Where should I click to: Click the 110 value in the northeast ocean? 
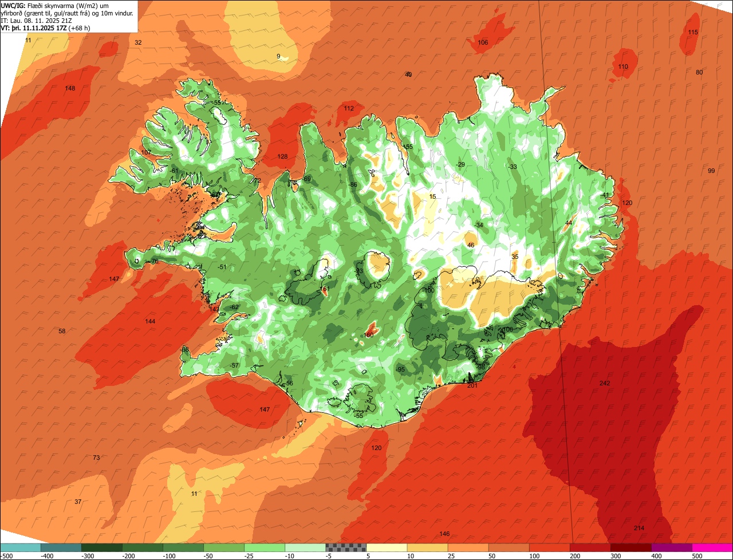click(x=623, y=66)
